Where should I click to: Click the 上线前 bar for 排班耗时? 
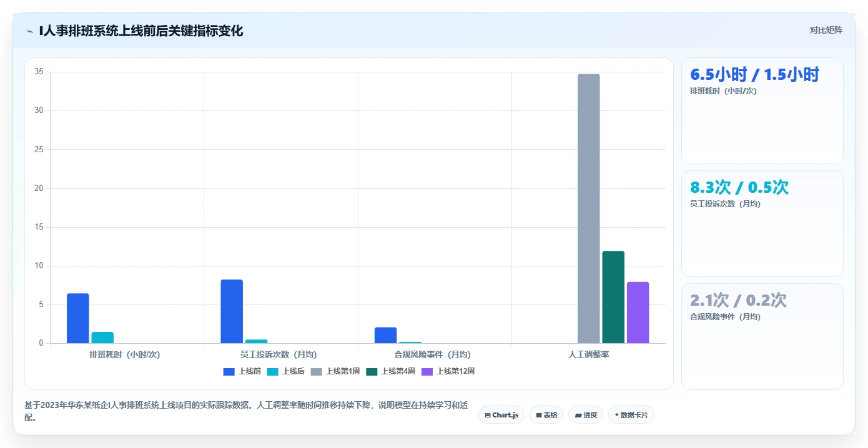click(x=78, y=318)
